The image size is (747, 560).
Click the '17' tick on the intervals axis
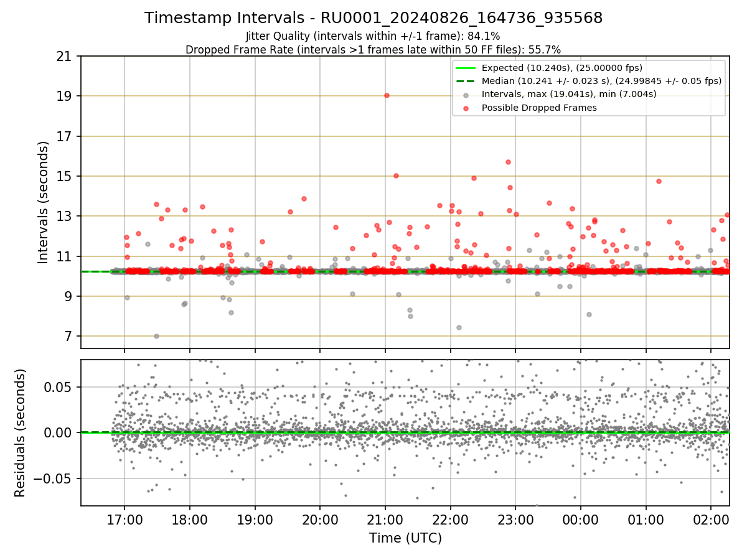click(65, 136)
